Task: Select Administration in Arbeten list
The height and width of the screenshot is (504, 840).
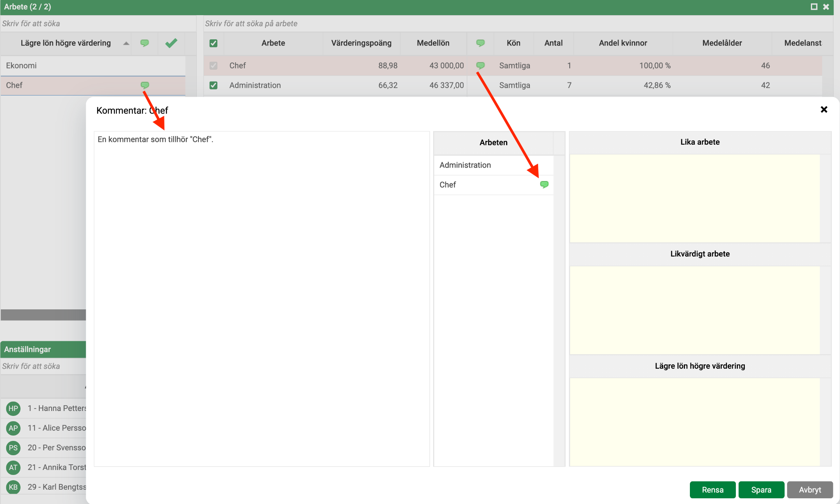Action: coord(493,165)
